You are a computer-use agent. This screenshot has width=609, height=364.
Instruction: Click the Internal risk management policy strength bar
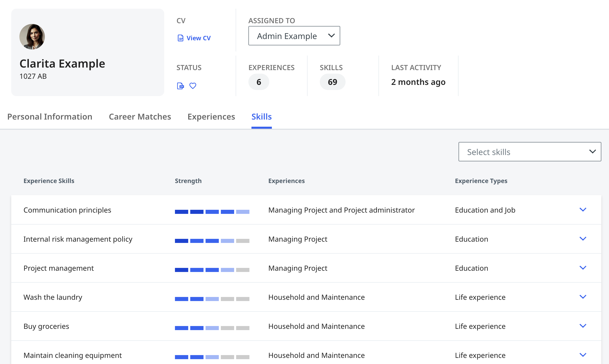click(x=212, y=241)
